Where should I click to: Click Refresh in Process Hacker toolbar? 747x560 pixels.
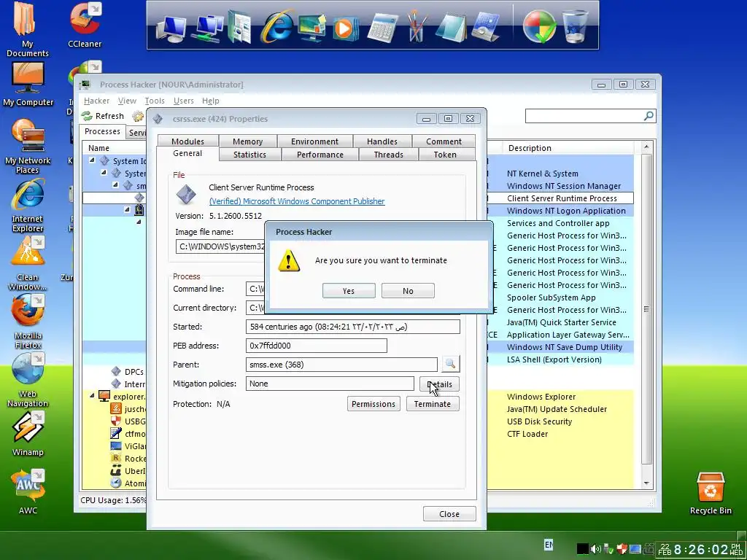pyautogui.click(x=103, y=116)
